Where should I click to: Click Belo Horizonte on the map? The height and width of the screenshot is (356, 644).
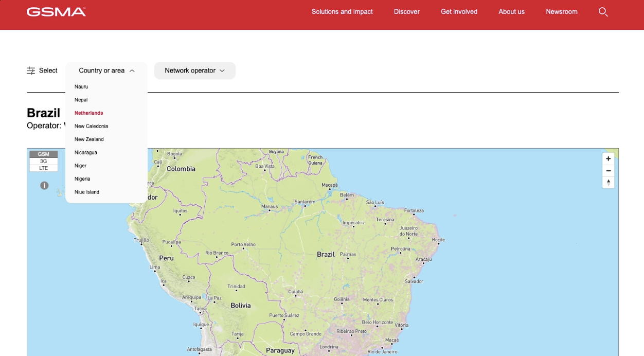(377, 322)
